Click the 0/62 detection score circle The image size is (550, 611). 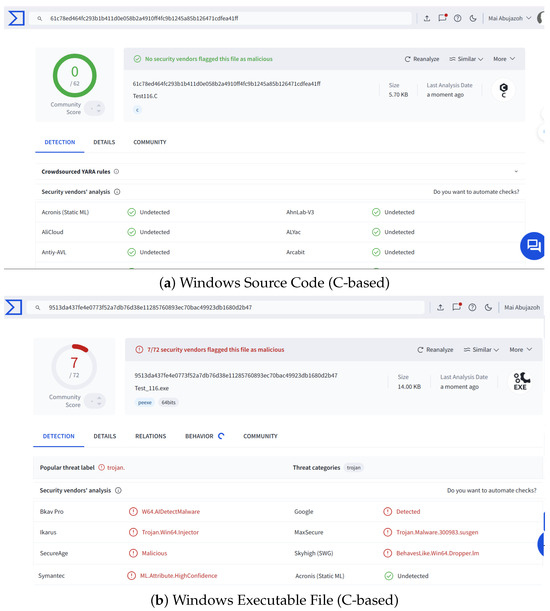[74, 76]
